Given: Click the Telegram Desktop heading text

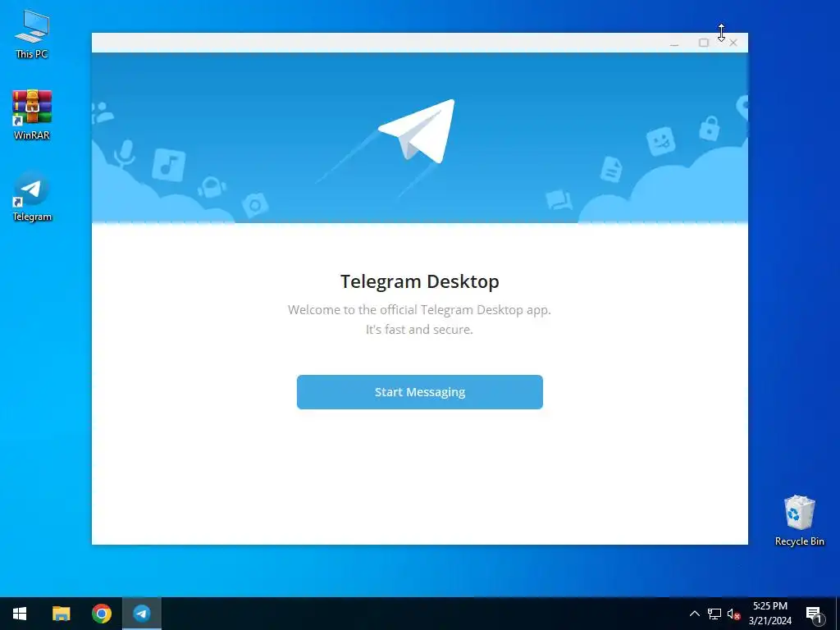Looking at the screenshot, I should point(419,281).
